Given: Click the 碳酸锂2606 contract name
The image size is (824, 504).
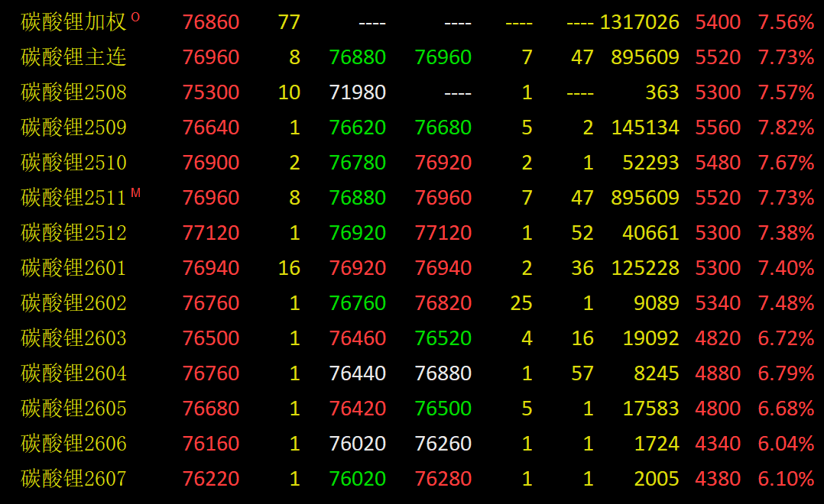Looking at the screenshot, I should pos(73,444).
